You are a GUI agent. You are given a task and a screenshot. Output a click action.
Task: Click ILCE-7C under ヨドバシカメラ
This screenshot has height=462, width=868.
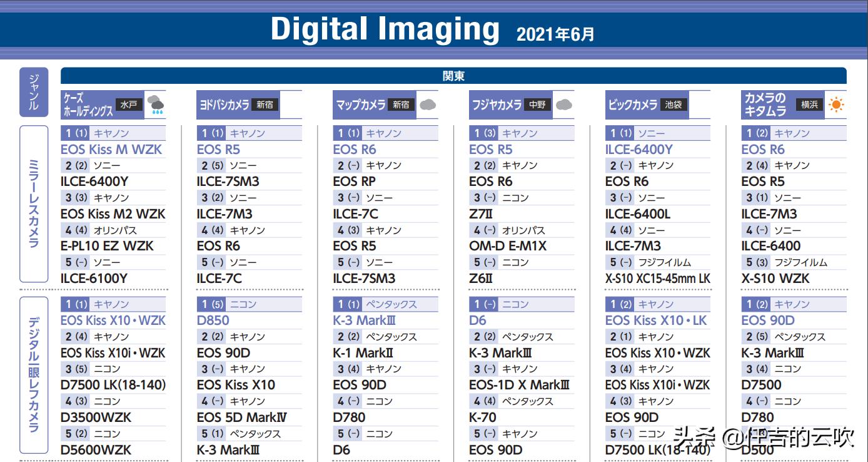coord(219,279)
